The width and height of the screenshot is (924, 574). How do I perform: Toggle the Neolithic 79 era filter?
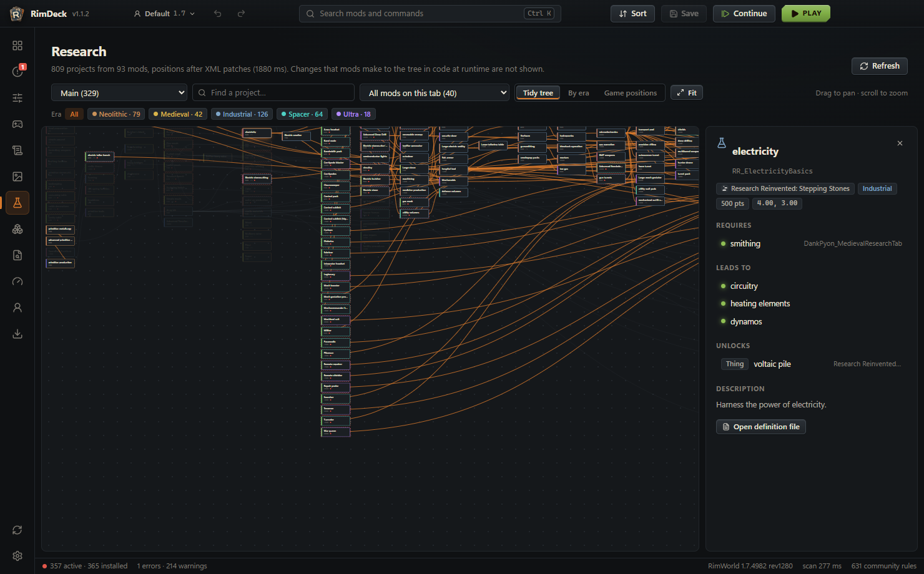pyautogui.click(x=116, y=114)
